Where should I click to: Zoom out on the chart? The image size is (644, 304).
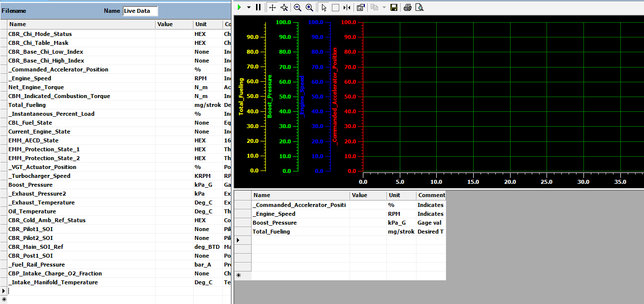297,7
